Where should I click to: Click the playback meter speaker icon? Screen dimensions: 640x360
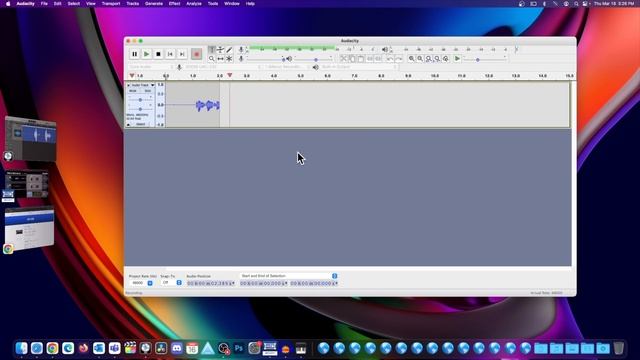point(384,49)
